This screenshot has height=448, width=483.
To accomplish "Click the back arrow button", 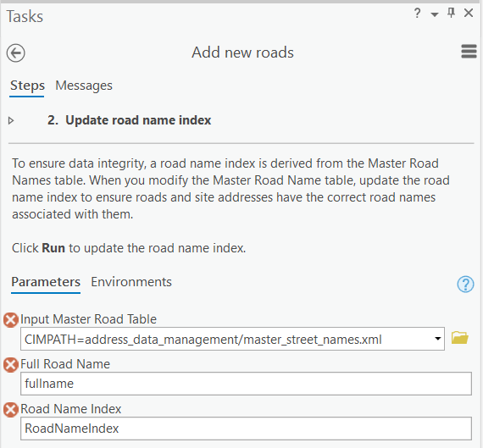I will (16, 53).
